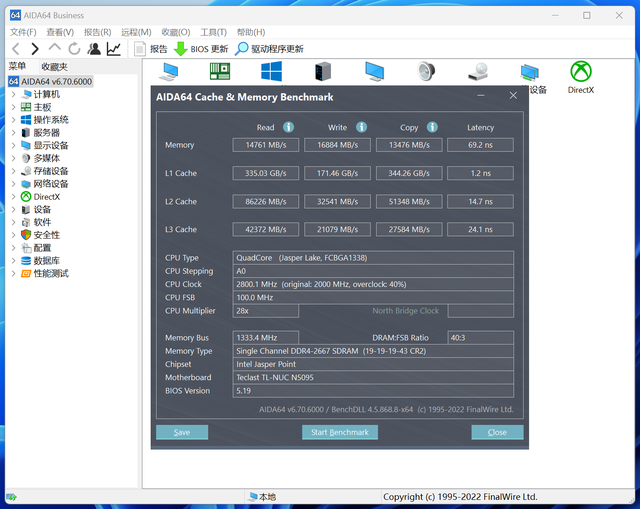Screen dimensions: 640x509
Task: Click the BIOS 更新 green arrow
Action: point(180,49)
